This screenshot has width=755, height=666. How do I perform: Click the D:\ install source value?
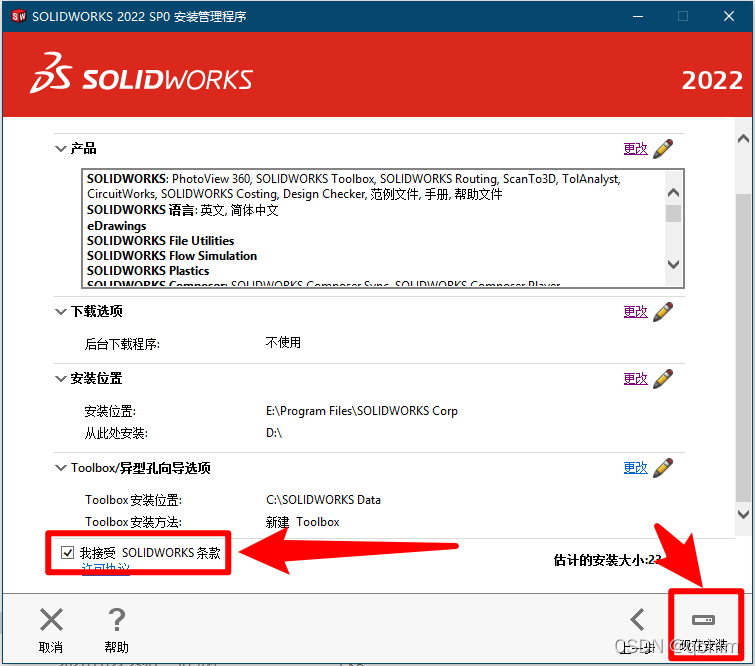(273, 433)
